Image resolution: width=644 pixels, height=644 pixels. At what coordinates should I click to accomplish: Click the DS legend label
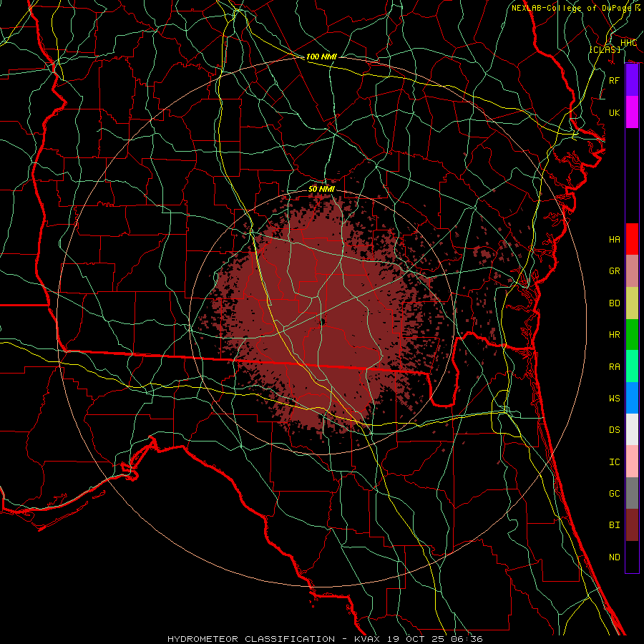[x=615, y=430]
